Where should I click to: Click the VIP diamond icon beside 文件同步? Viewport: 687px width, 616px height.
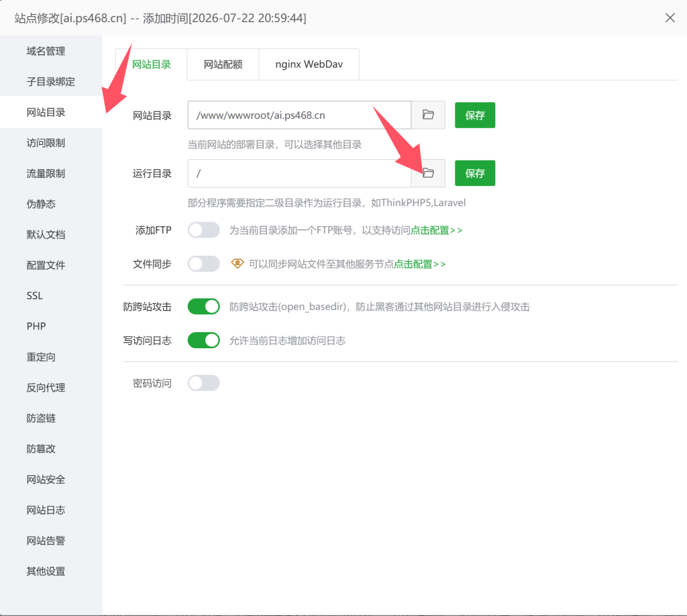click(237, 263)
